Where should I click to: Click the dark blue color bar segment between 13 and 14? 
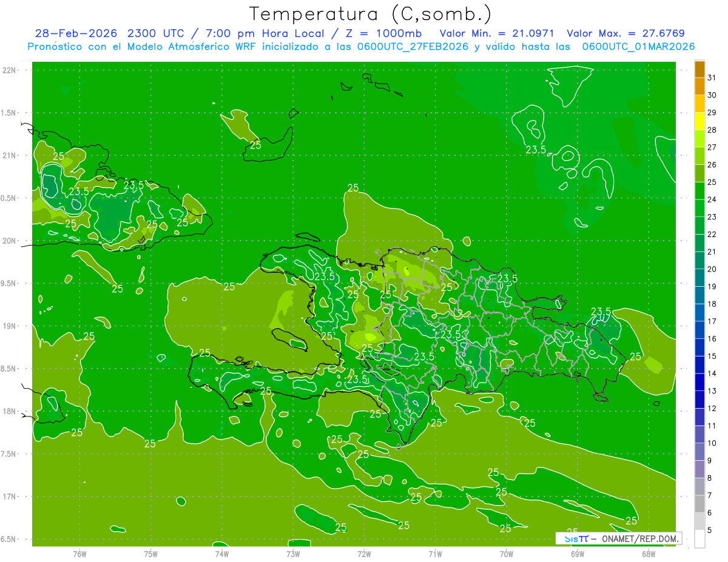tap(699, 382)
